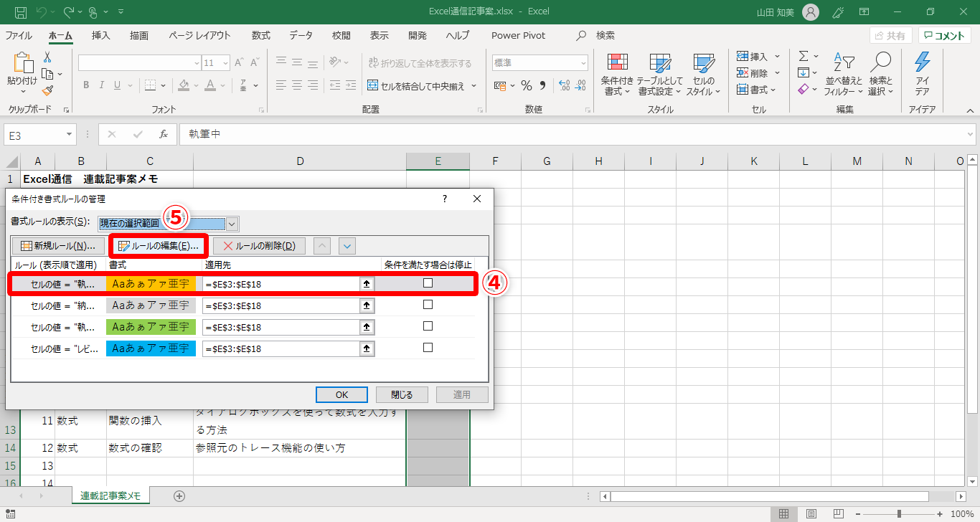Click the Edit Rule (ルールの編集) button
The image size is (980, 522).
point(159,246)
